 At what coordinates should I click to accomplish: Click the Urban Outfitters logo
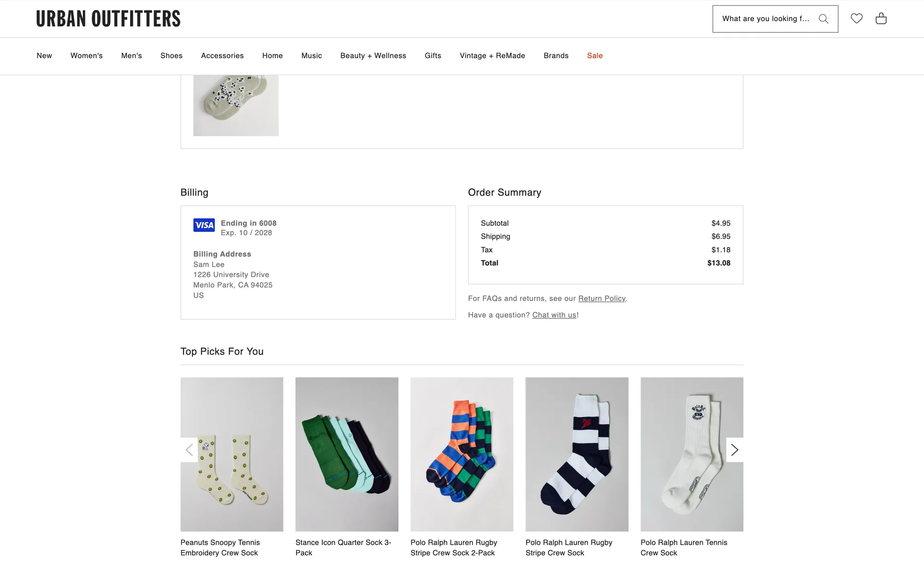[108, 18]
